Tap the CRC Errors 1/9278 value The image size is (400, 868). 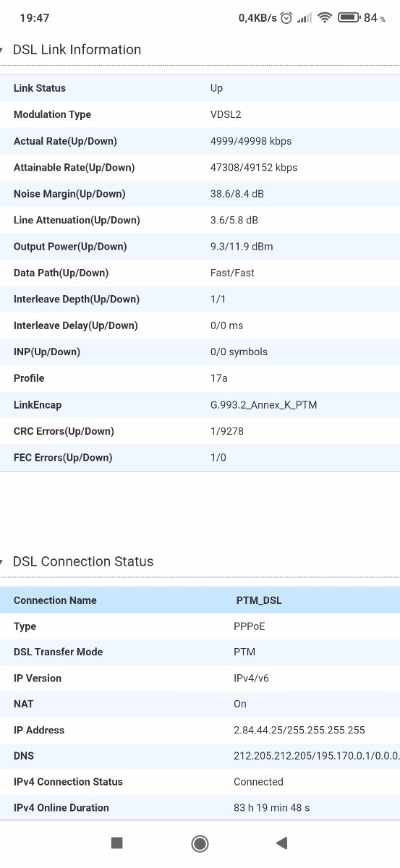pos(229,431)
